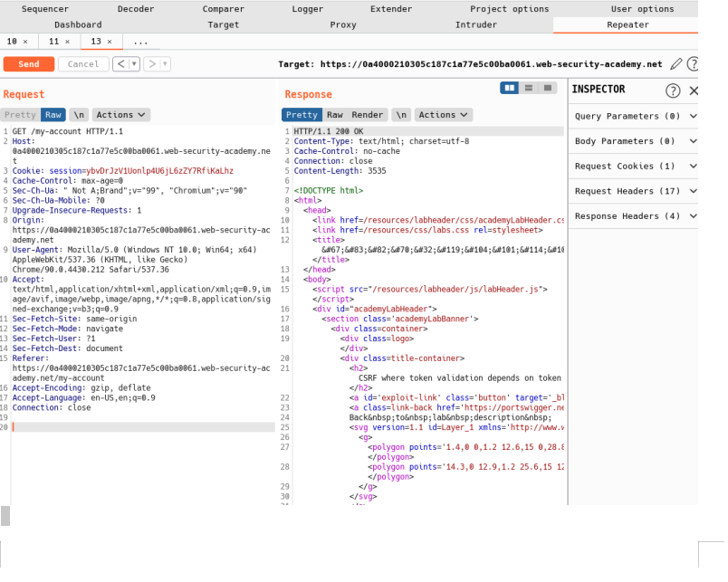Open the forward history dropdown arrow
This screenshot has height=582, width=728.
coord(166,64)
